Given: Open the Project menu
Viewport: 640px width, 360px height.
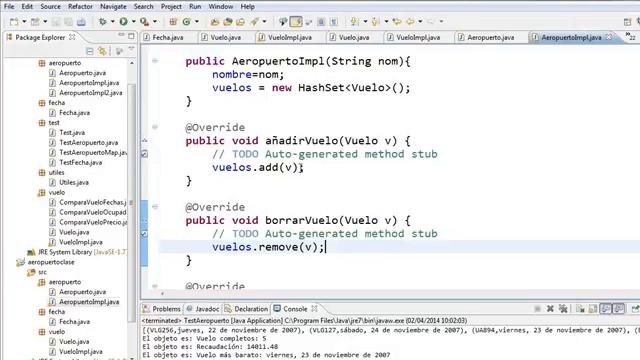Looking at the screenshot, I should click(171, 7).
